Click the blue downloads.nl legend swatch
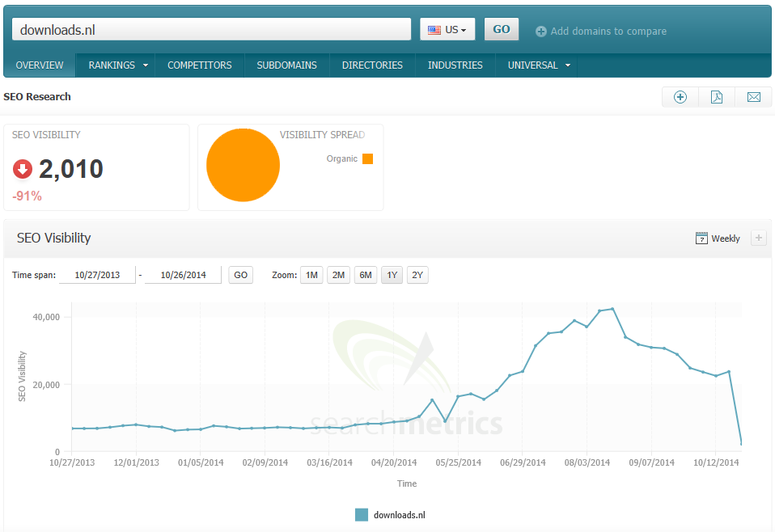Screen dimensions: 775x532 click(x=362, y=515)
